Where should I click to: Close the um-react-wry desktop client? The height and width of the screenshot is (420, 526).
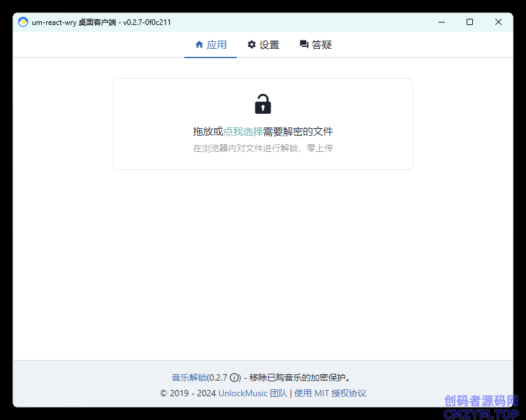pyautogui.click(x=499, y=22)
